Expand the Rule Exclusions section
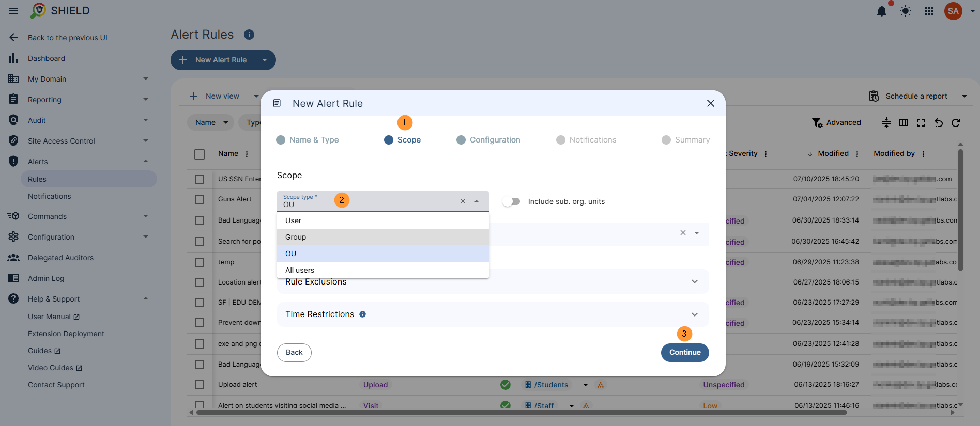Image resolution: width=980 pixels, height=426 pixels. (x=695, y=281)
